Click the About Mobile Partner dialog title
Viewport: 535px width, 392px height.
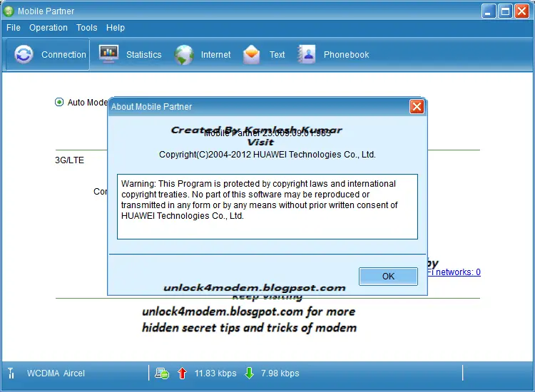(151, 107)
